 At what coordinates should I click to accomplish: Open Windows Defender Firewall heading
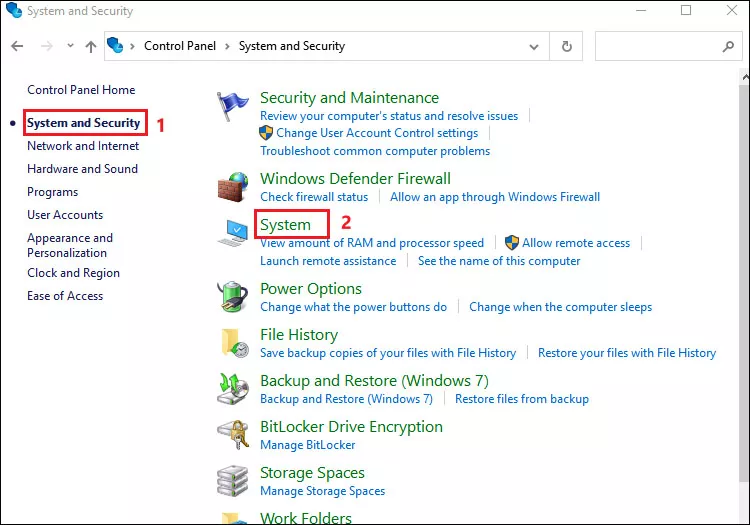coord(355,178)
